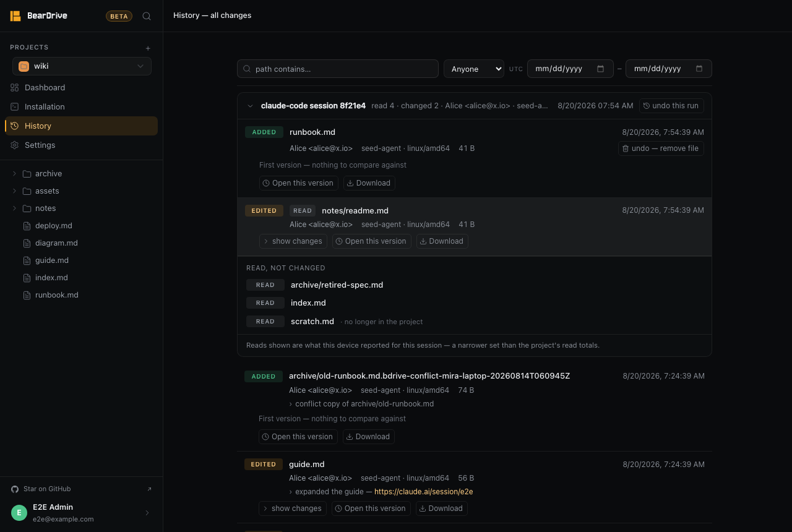This screenshot has height=532, width=792.
Task: Click the archive folder icon
Action: click(x=27, y=174)
